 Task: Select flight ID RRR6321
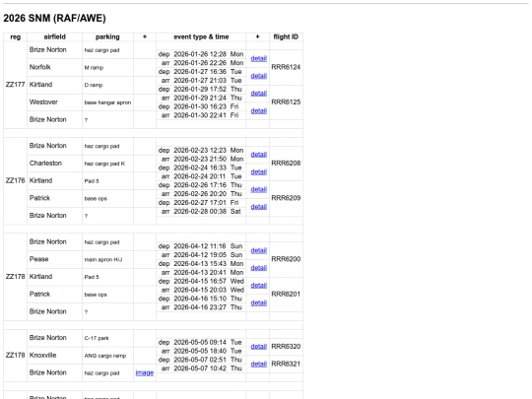point(286,365)
